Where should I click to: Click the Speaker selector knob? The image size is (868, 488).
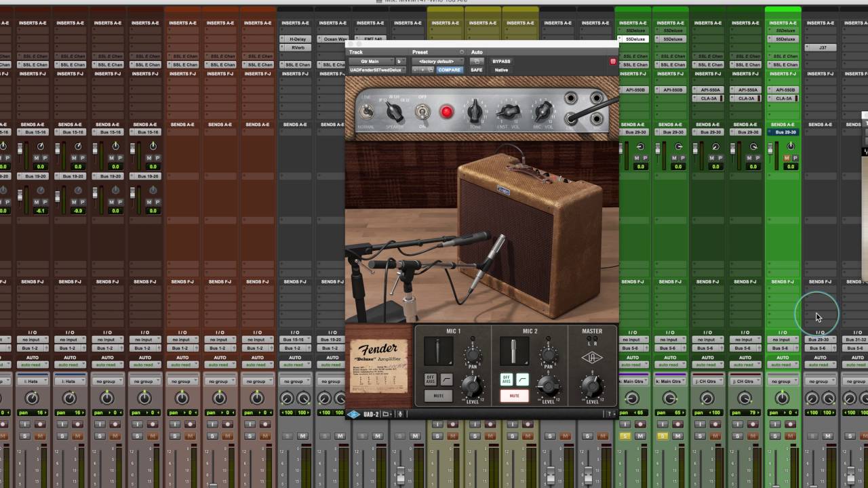pos(395,113)
